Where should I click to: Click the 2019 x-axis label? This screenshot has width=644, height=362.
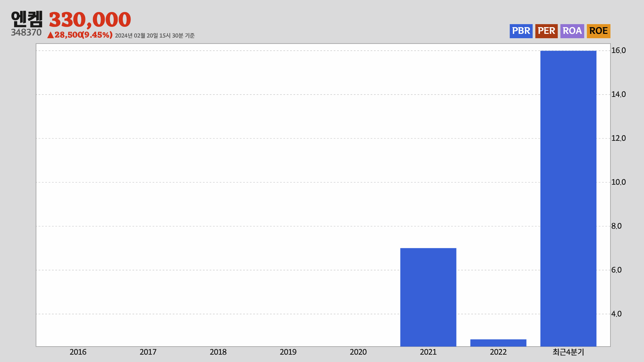coord(288,352)
